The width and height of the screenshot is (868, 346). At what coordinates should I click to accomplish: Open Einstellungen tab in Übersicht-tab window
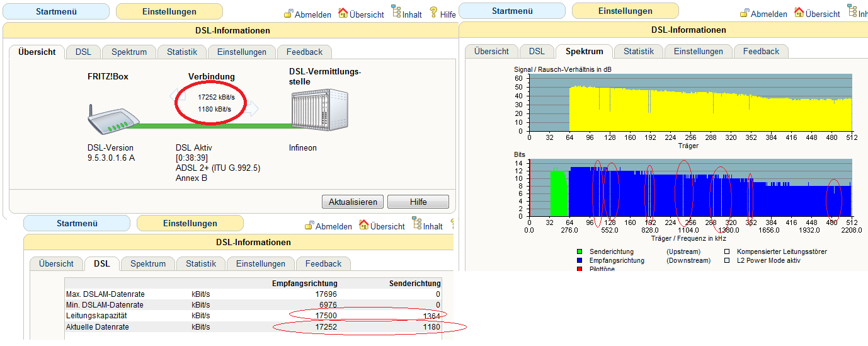pyautogui.click(x=242, y=52)
